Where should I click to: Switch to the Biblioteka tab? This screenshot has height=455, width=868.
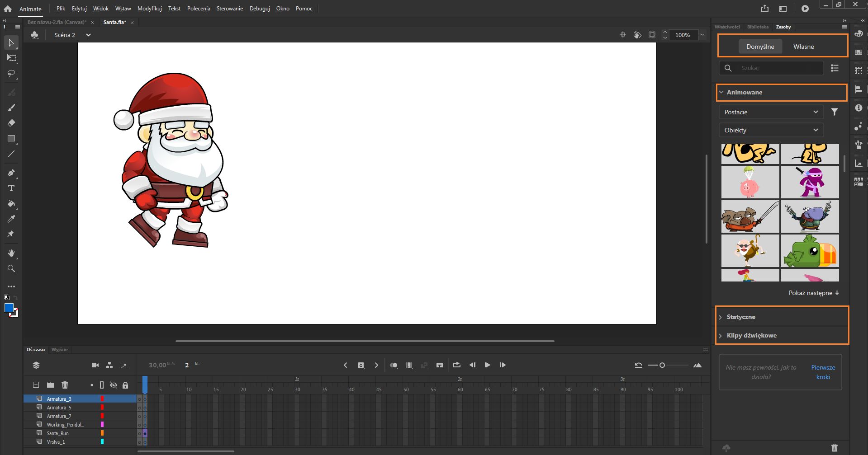(x=758, y=27)
